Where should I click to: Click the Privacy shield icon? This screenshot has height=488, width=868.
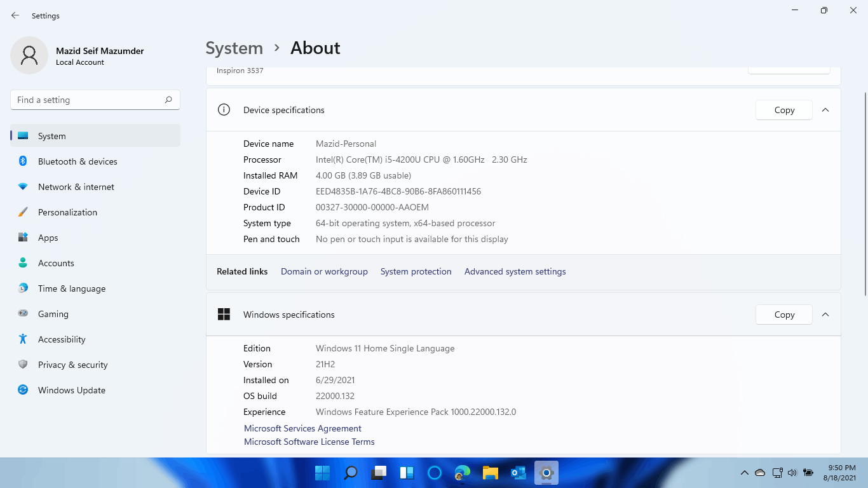[x=23, y=365]
